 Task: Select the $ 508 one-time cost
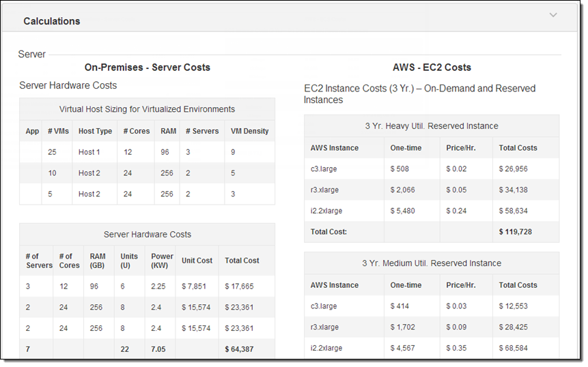click(x=400, y=169)
